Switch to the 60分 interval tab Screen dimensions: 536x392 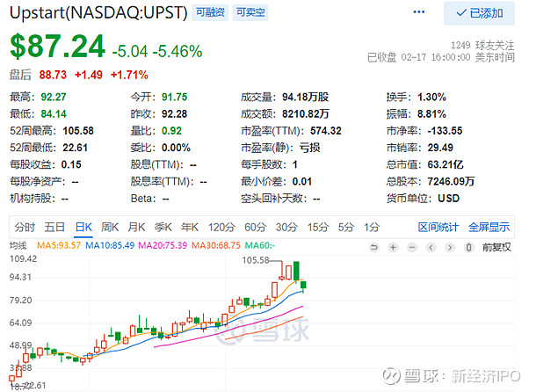(x=256, y=227)
